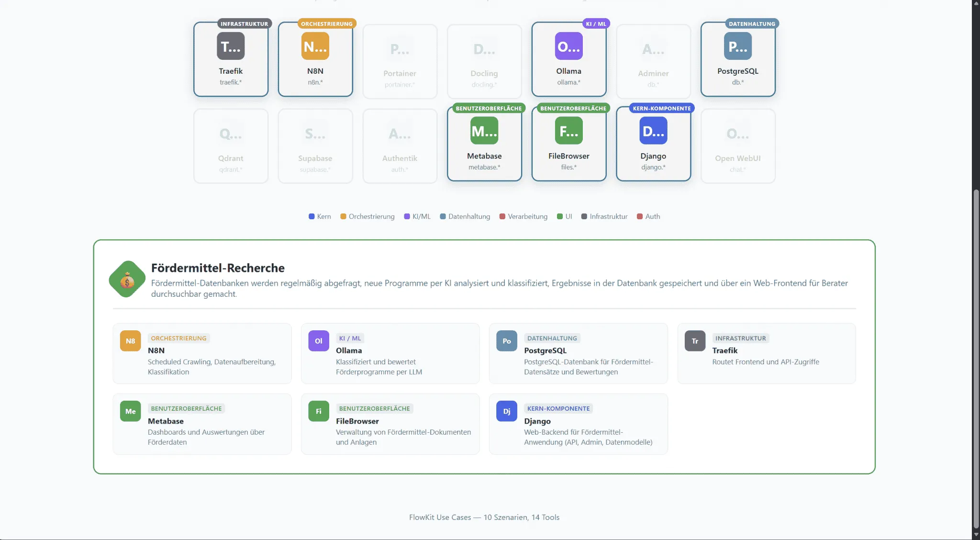This screenshot has width=980, height=540.
Task: Click the KI / ML badge on Ollama grid card
Action: (596, 23)
